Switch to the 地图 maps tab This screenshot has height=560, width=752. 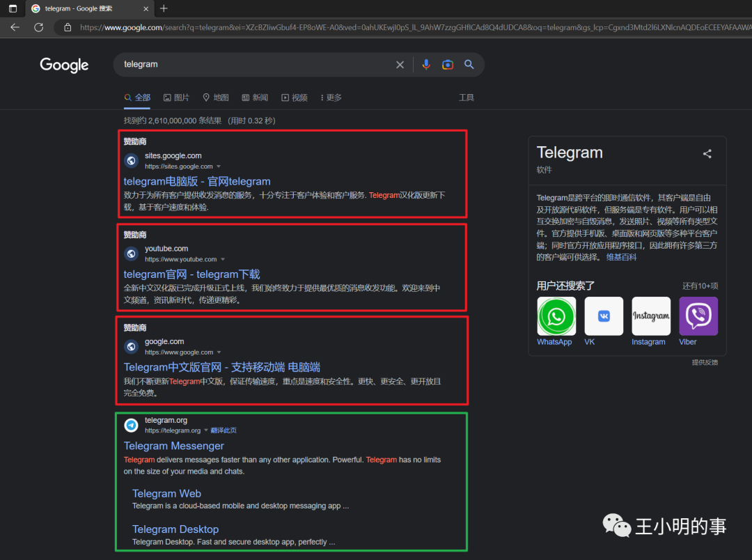pos(216,98)
